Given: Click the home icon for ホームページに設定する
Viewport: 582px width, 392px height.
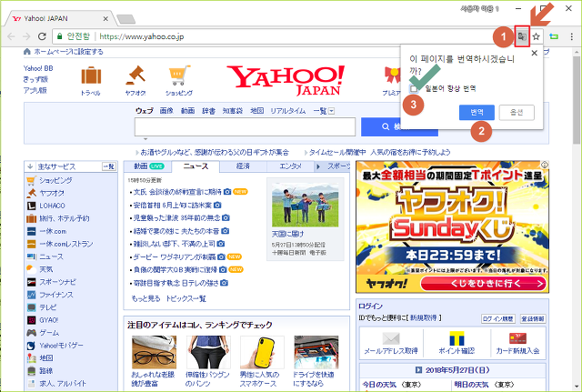Looking at the screenshot, I should point(26,52).
